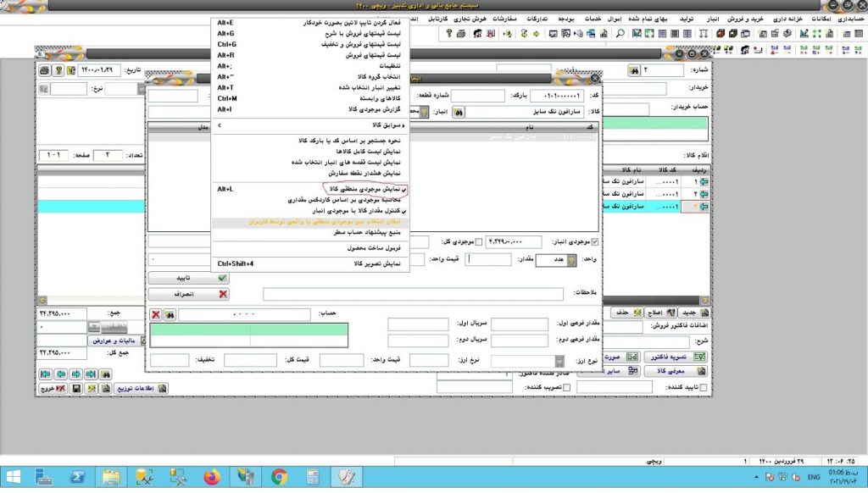Image resolution: width=868 pixels, height=493 pixels.
Task: Toggle the confirmer (تایید کننده) checkbox
Action: coord(703,387)
